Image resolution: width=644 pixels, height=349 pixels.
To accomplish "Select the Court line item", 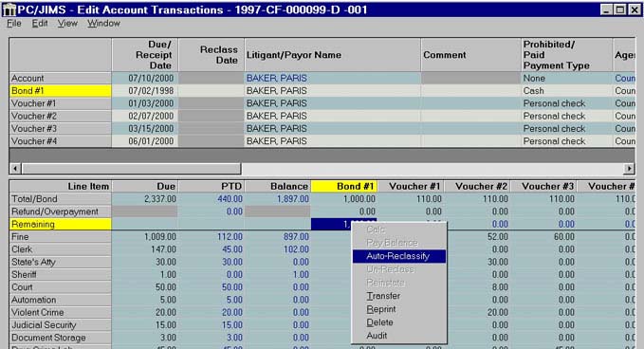I will (x=61, y=287).
